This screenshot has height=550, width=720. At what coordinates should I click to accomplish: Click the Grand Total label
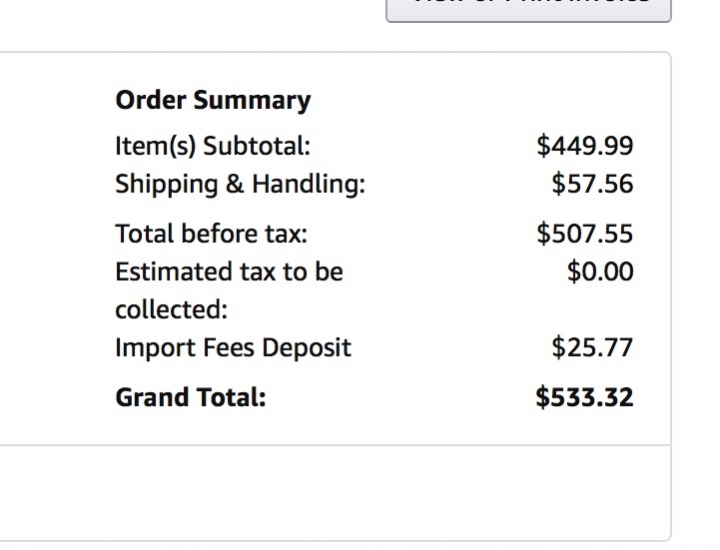click(x=191, y=397)
